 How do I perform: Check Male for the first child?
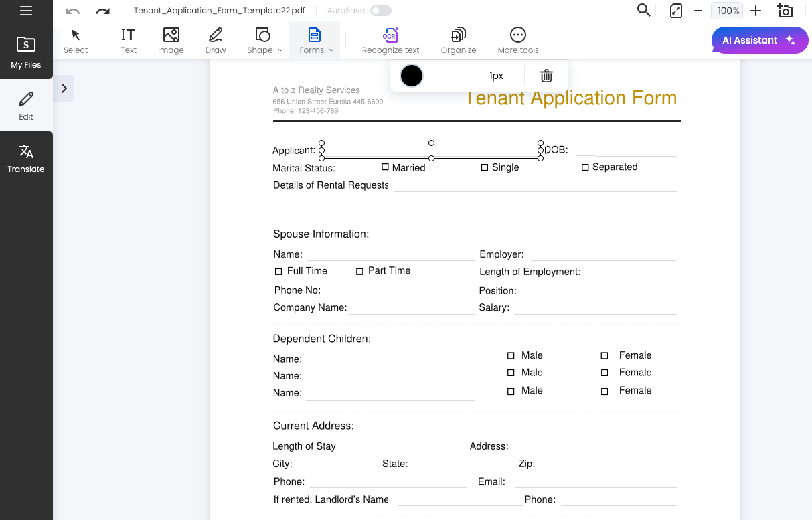(511, 355)
